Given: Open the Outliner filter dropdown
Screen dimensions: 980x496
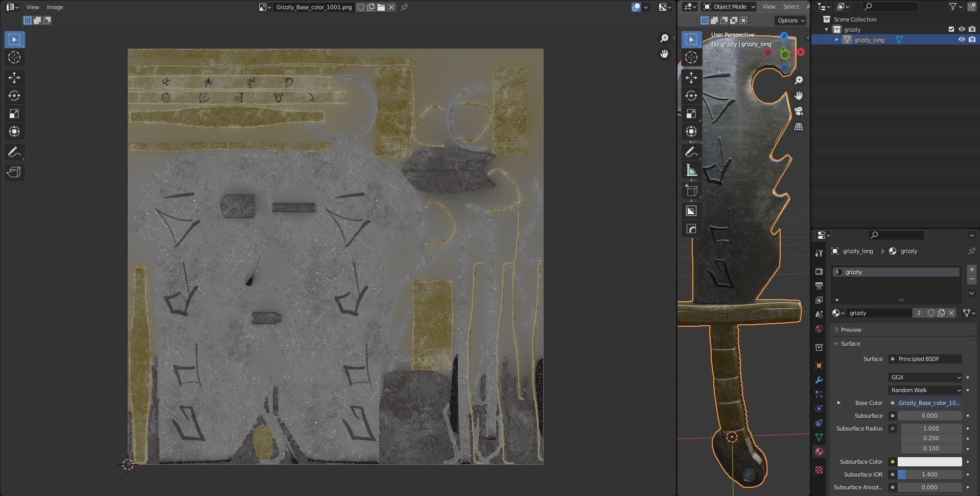Looking at the screenshot, I should [x=955, y=7].
